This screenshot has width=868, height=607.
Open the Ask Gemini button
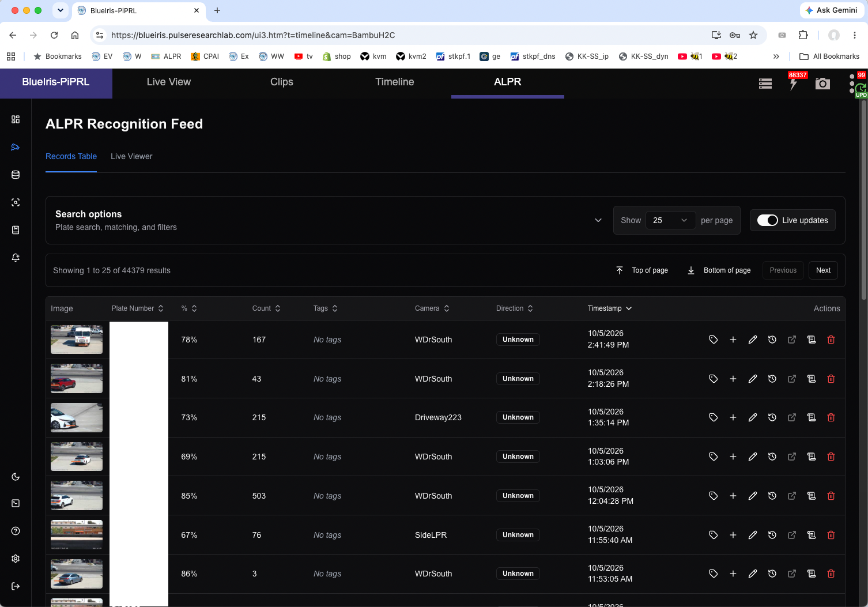tap(831, 10)
